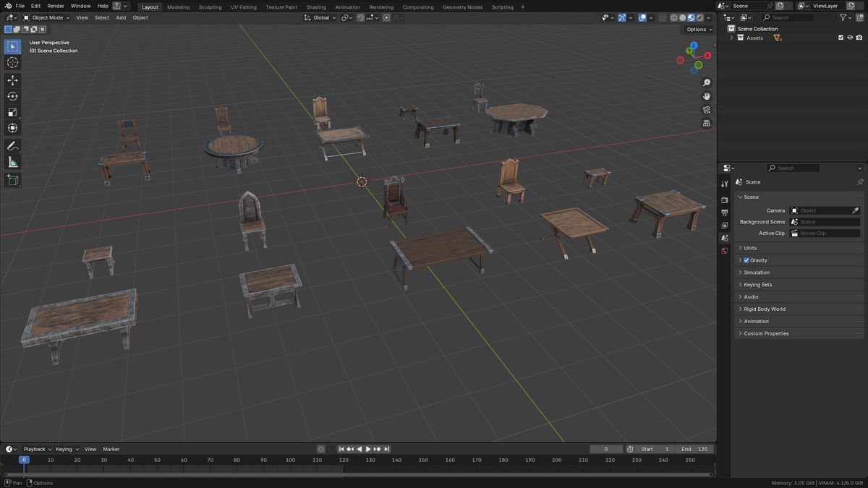Toggle Assets collection exclude checkbox
This screenshot has width=868, height=488.
tap(841, 38)
